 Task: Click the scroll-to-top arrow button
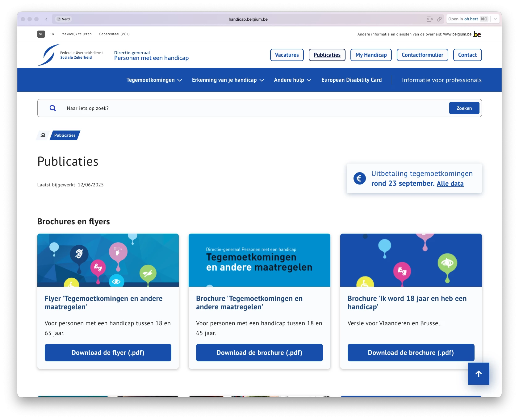[x=478, y=374]
